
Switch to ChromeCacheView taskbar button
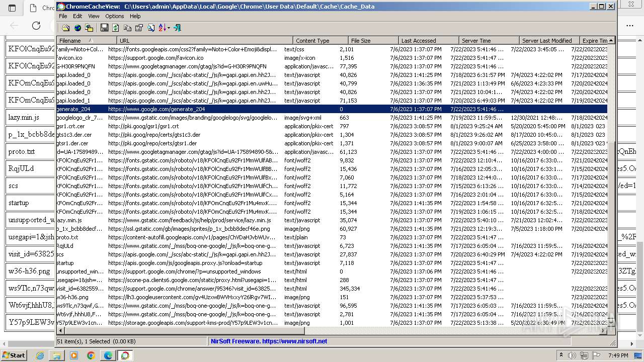125,355
